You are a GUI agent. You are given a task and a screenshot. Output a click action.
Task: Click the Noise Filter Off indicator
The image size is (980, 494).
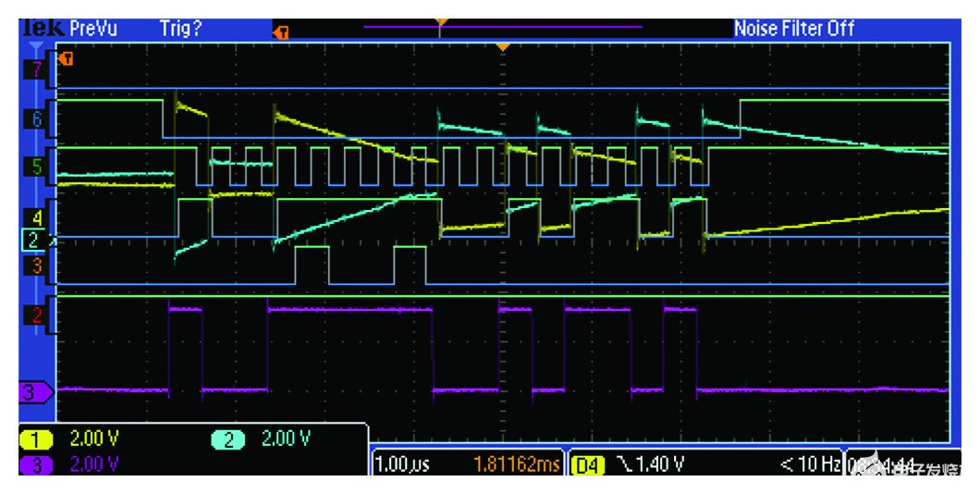coord(793,29)
